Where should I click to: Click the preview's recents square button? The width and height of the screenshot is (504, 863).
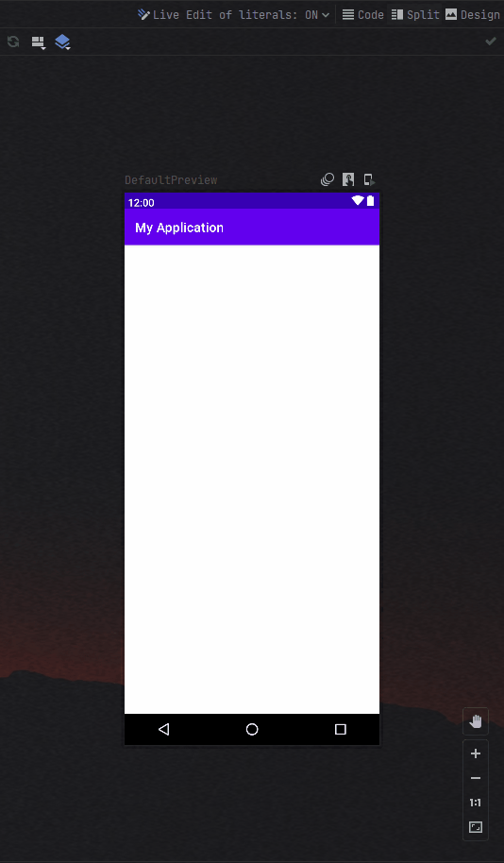coord(341,729)
